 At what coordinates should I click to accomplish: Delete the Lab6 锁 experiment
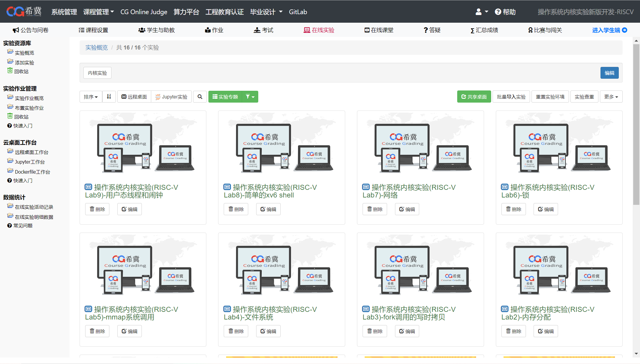[x=514, y=209]
